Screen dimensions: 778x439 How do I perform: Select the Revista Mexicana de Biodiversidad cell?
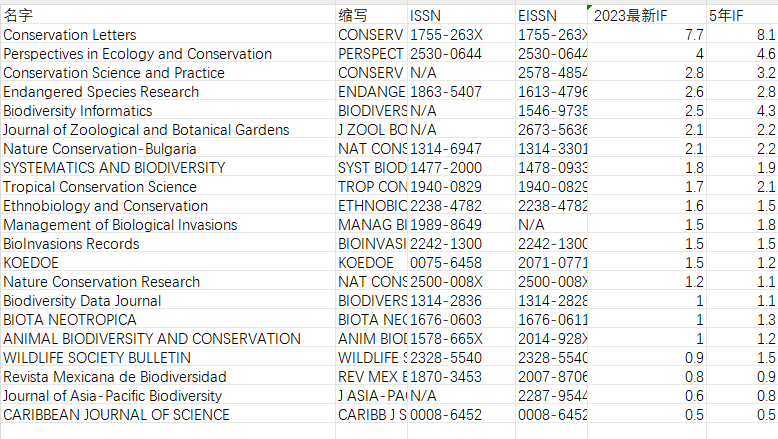click(x=168, y=377)
